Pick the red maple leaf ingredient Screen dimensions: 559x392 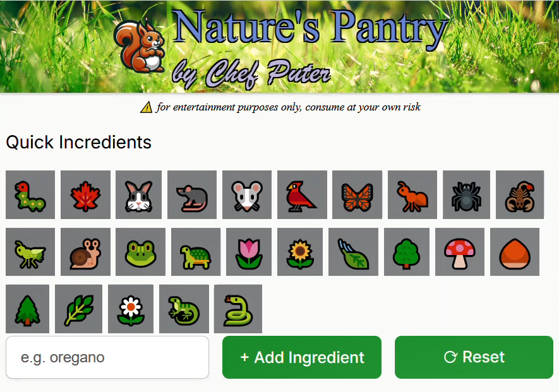click(85, 194)
